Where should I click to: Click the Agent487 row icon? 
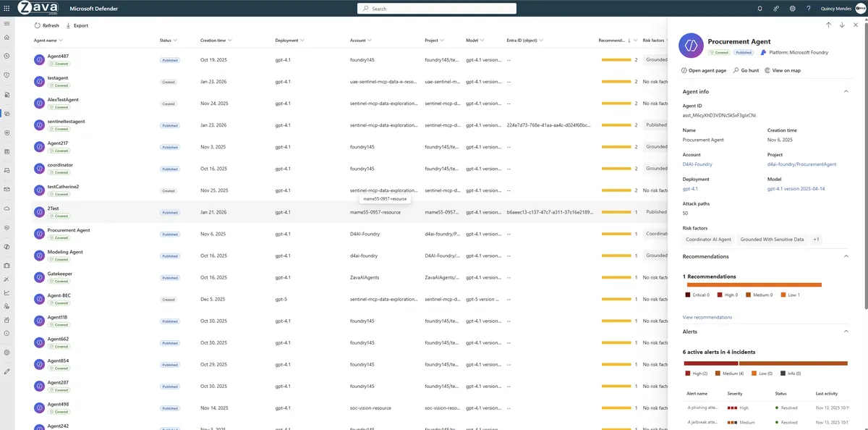[x=39, y=60]
